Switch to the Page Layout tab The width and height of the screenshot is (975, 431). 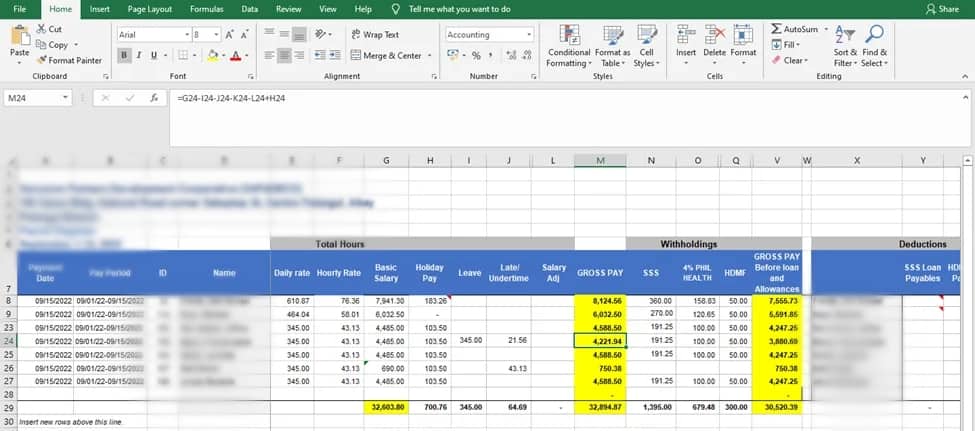[x=149, y=9]
